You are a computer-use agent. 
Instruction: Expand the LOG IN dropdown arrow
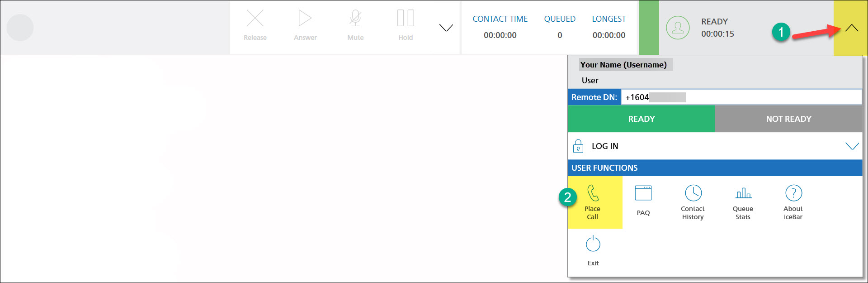pyautogui.click(x=852, y=146)
